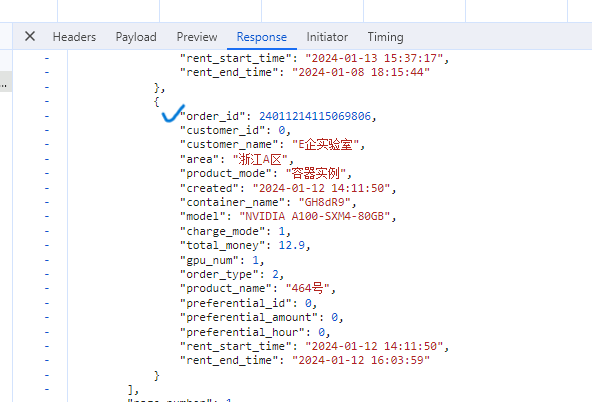Screen dimensions: 592x402
Task: Click the order_id value 24011214115069806
Action: tap(315, 116)
